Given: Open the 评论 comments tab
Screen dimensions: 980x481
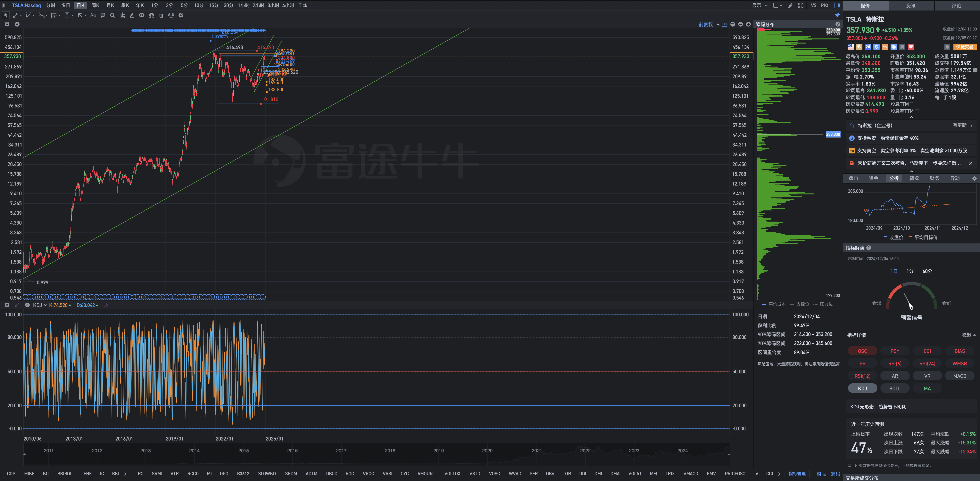Looking at the screenshot, I should click(956, 6).
